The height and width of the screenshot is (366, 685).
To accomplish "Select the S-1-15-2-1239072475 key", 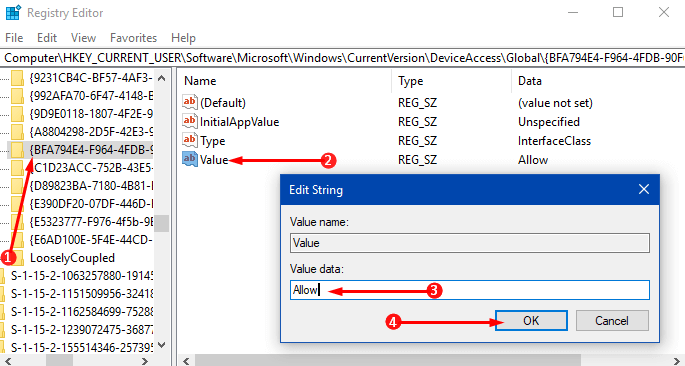I will pos(82,329).
